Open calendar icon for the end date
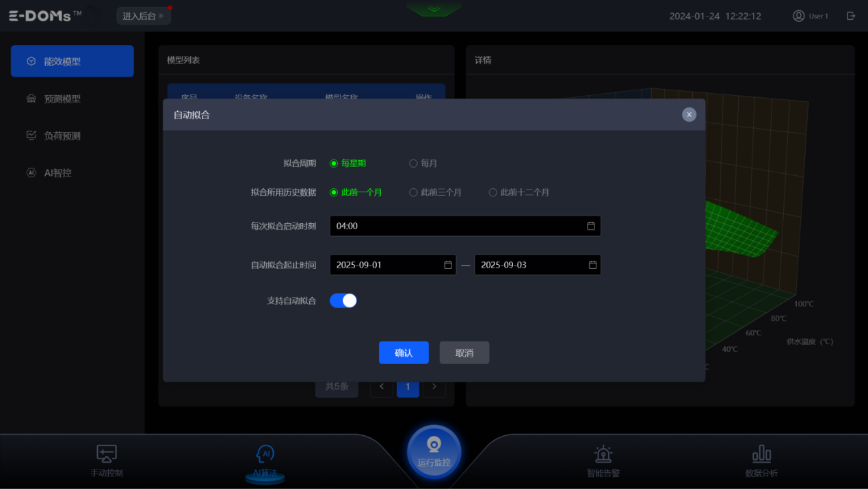 click(593, 265)
